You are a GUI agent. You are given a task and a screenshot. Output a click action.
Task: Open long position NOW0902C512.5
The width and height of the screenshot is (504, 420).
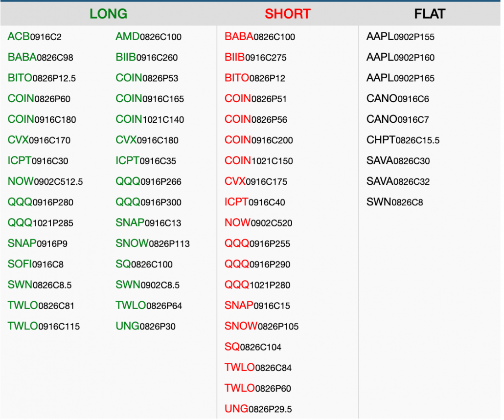(45, 182)
